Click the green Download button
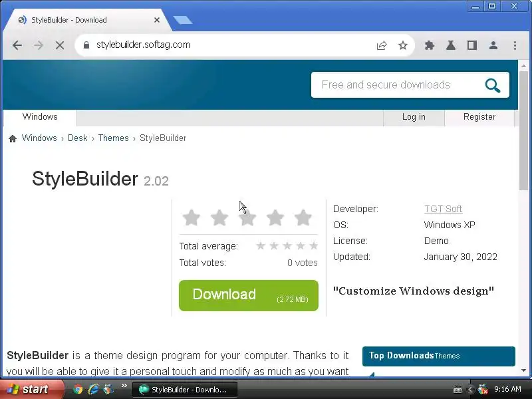532x399 pixels. coord(248,295)
